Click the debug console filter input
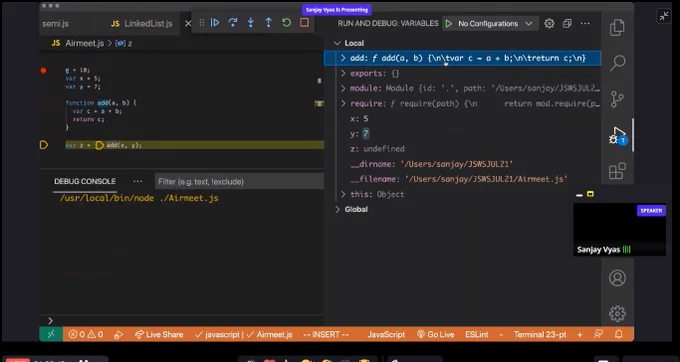The image size is (680, 362). [x=239, y=182]
